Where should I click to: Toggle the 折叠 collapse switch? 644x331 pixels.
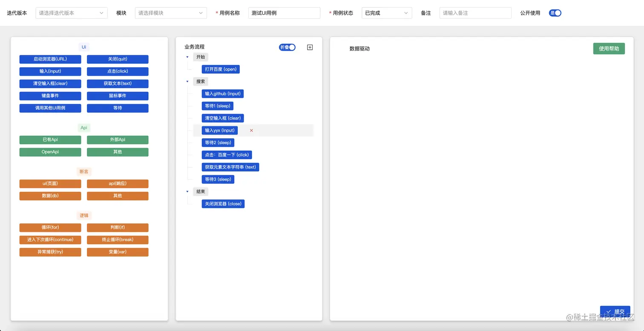287,47
